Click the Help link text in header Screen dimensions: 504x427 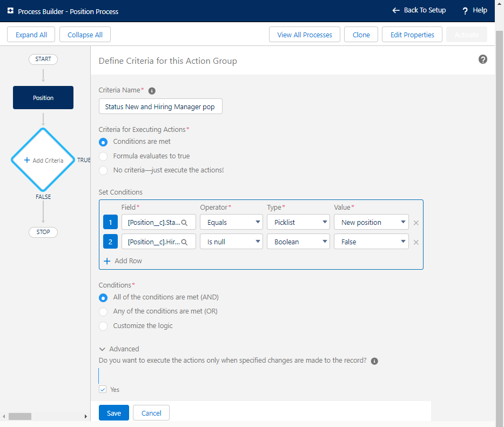480,10
